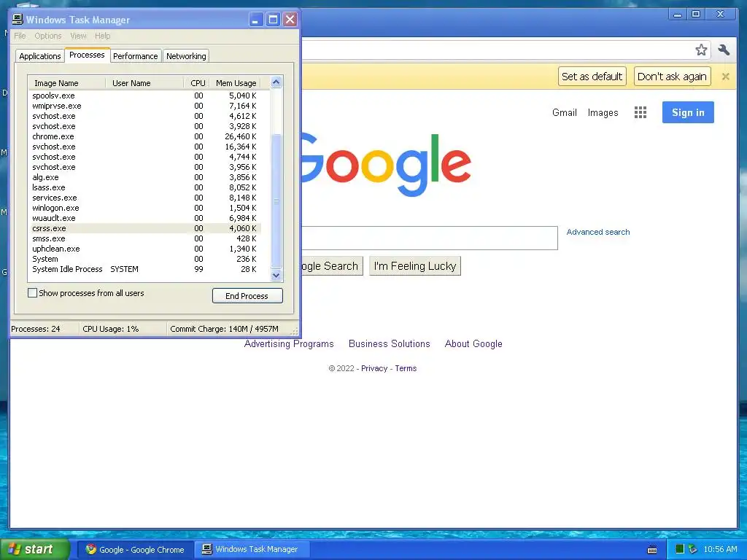This screenshot has width=747, height=560.
Task: Open the Help menu in Task Manager
Action: click(102, 36)
